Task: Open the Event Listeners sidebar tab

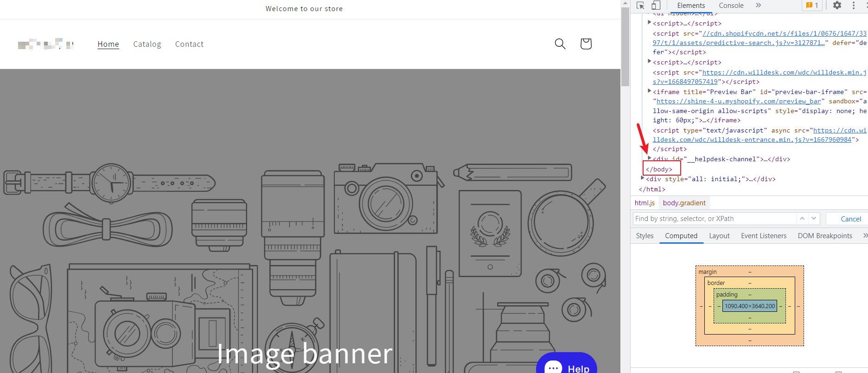Action: [x=764, y=236]
